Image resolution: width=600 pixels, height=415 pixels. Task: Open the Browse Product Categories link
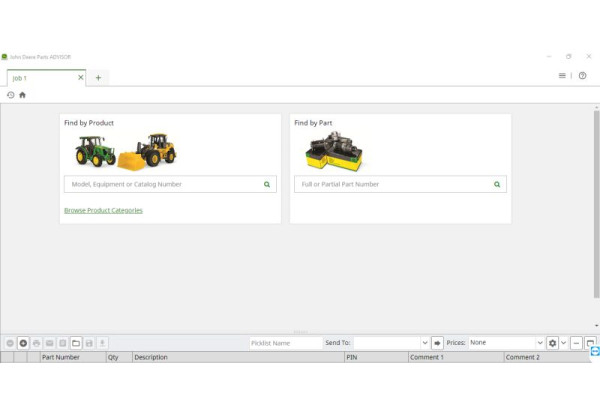pyautogui.click(x=103, y=210)
